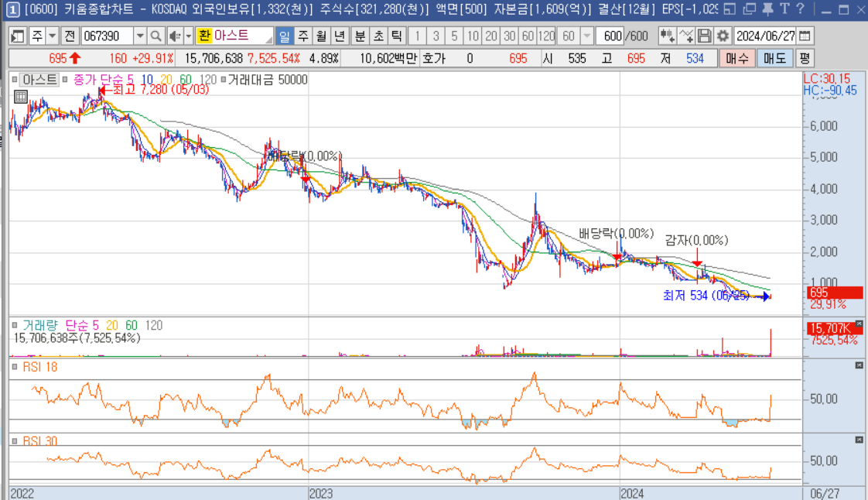
Task: Click the screen number 1 icon in title
Action: click(x=12, y=9)
